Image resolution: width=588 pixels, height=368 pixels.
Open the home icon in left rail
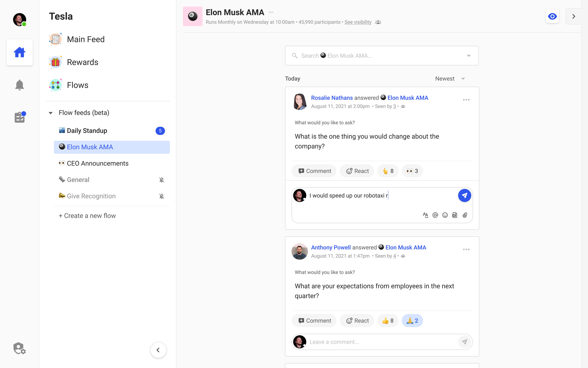(19, 52)
